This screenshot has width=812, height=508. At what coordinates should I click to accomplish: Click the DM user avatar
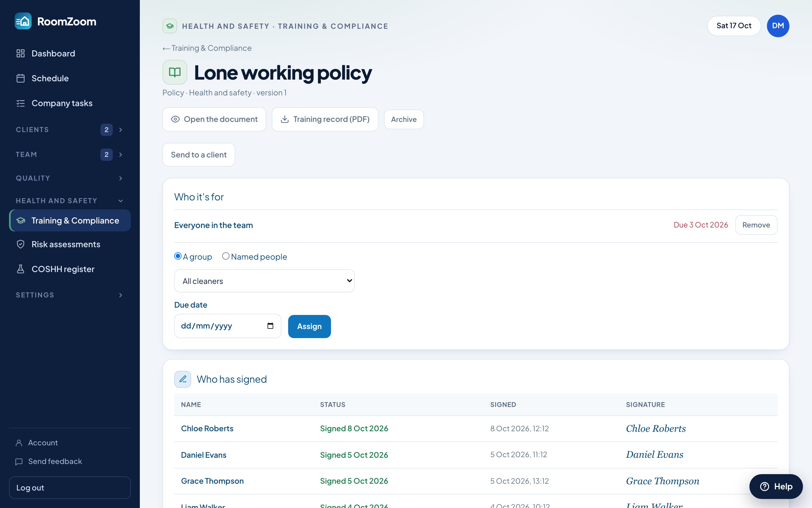(778, 26)
